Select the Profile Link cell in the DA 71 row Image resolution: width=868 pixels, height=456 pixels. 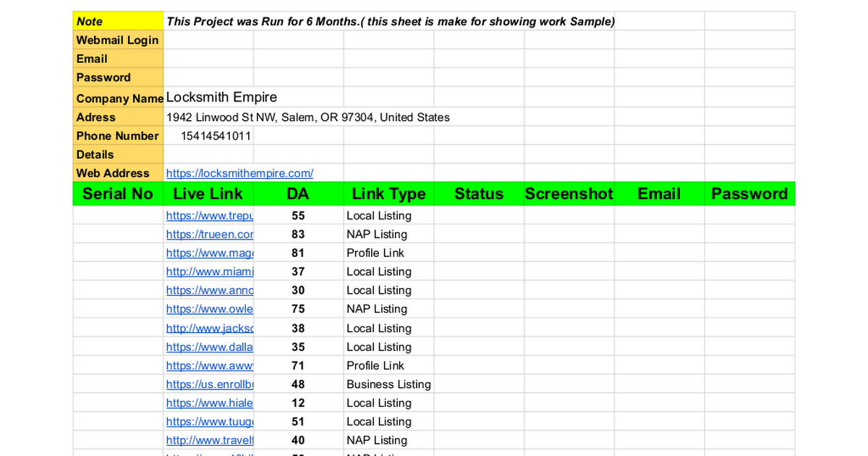point(388,366)
